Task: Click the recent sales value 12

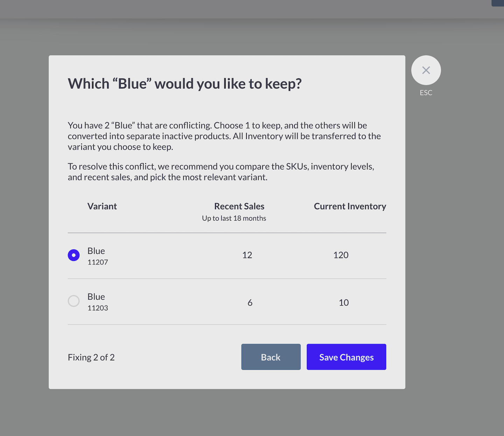Action: [x=247, y=255]
